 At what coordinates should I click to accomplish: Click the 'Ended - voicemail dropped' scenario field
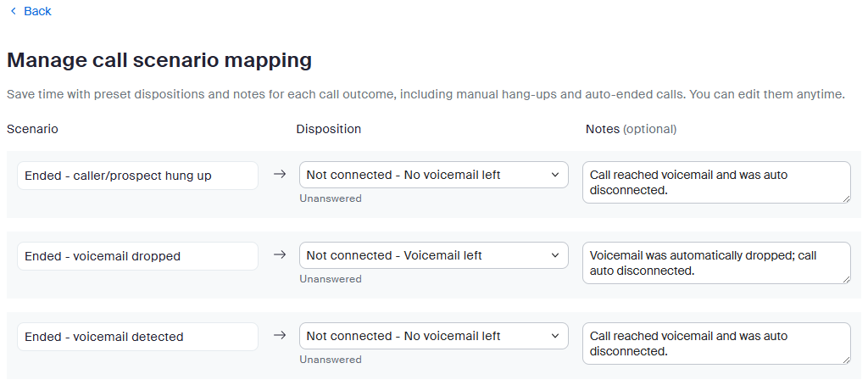(137, 256)
